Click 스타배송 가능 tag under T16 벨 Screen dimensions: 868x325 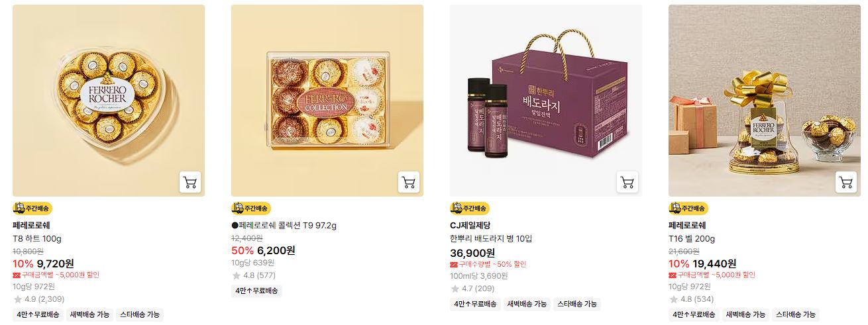pos(796,315)
